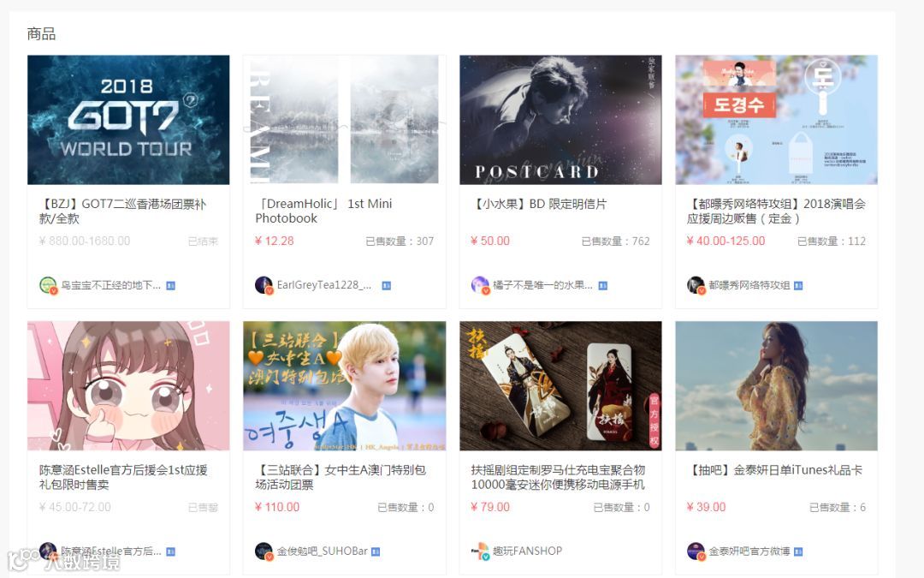Click 已售数量：112 text
This screenshot has height=578, width=924.
832,241
